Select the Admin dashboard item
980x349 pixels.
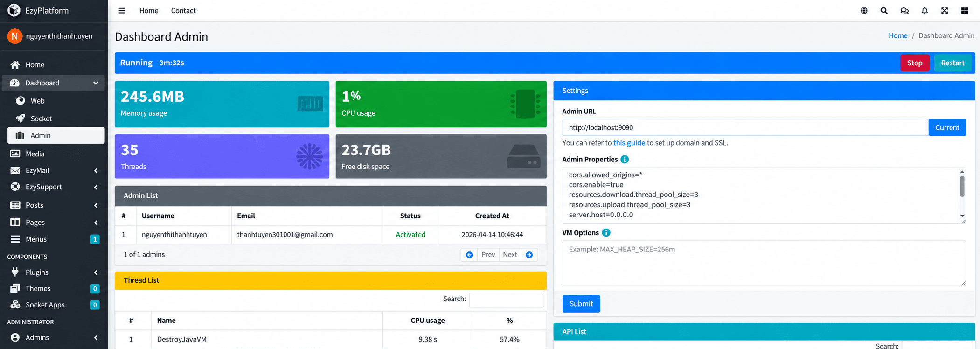(56, 135)
